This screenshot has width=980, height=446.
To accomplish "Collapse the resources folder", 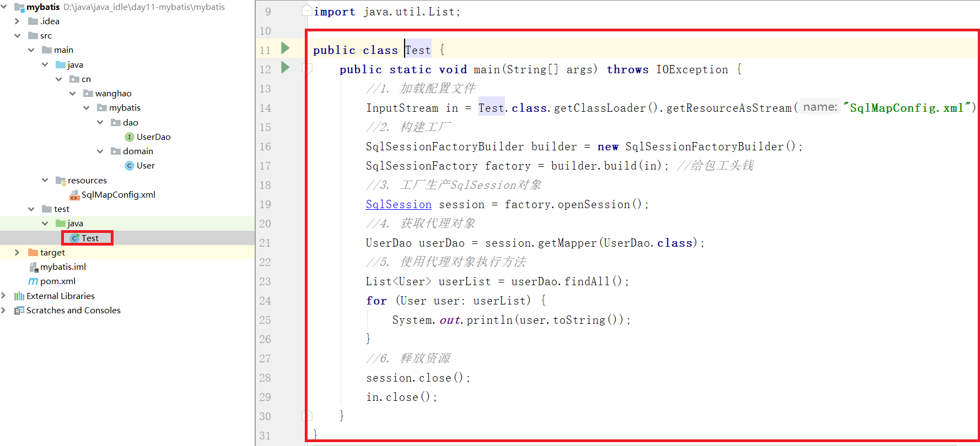I will click(45, 180).
